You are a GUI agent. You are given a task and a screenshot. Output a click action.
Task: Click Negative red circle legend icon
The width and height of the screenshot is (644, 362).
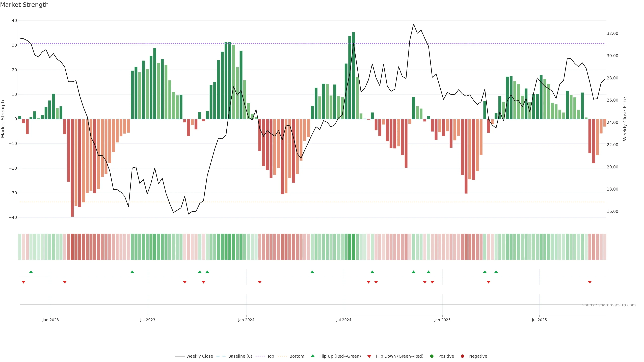(x=462, y=356)
